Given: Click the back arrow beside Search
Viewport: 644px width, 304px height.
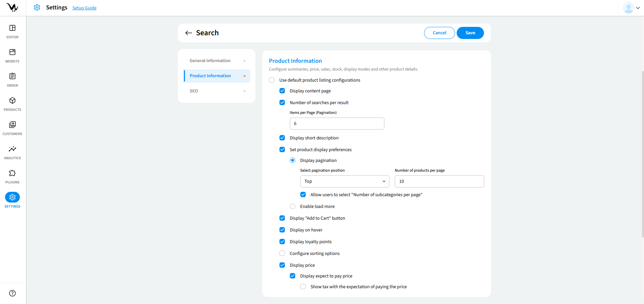Looking at the screenshot, I should click(189, 33).
